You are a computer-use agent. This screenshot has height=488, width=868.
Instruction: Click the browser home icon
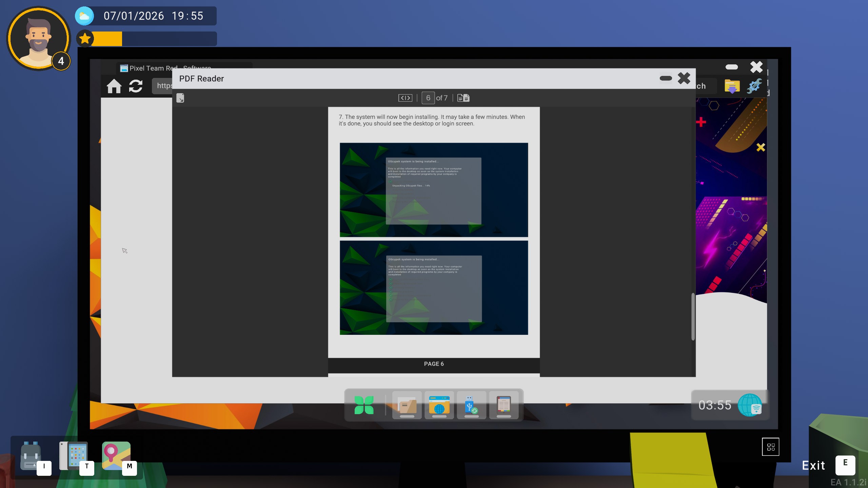point(114,86)
